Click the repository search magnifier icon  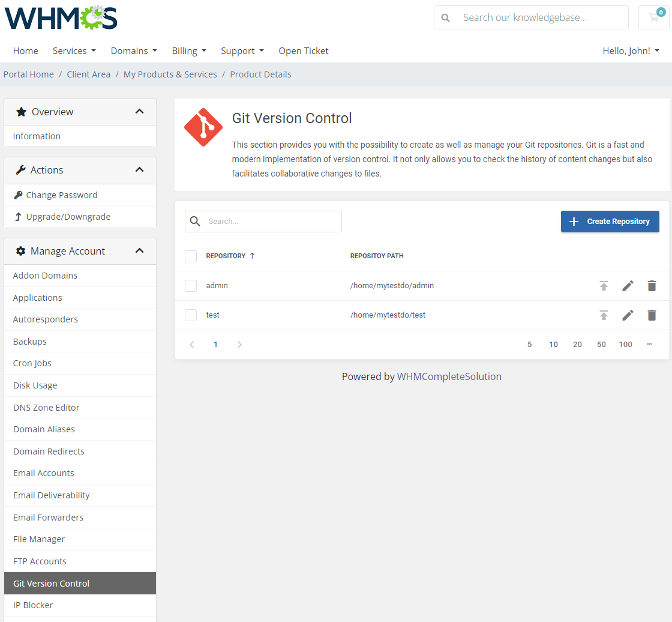point(195,222)
